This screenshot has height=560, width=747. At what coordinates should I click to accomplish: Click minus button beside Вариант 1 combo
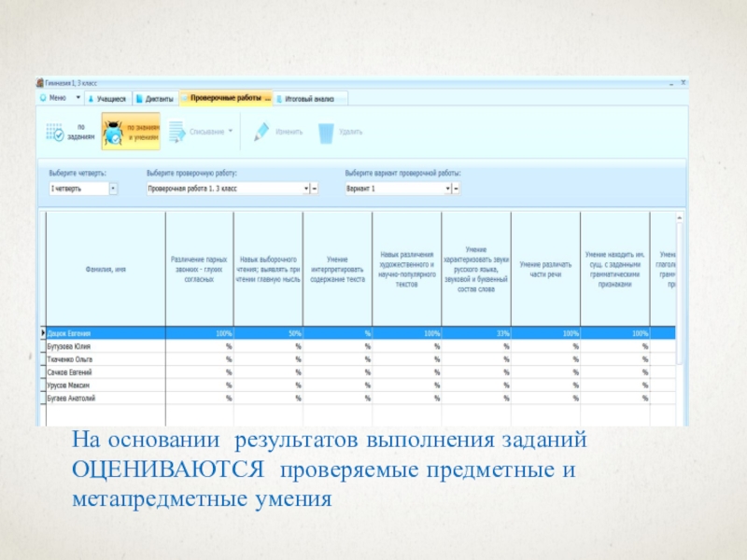click(x=456, y=189)
